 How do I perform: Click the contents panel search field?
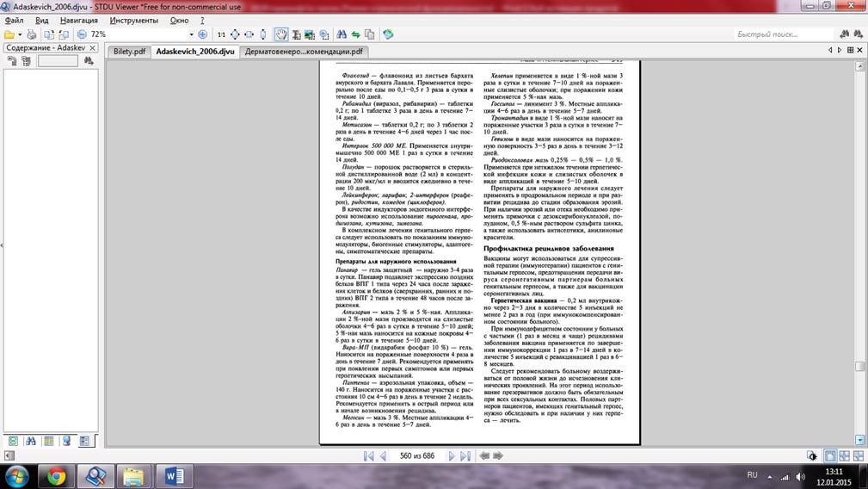pos(58,61)
